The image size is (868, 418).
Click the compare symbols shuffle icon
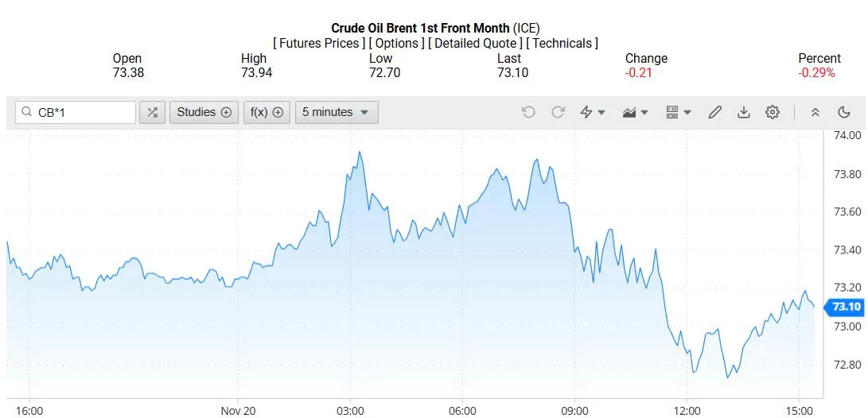(x=152, y=113)
